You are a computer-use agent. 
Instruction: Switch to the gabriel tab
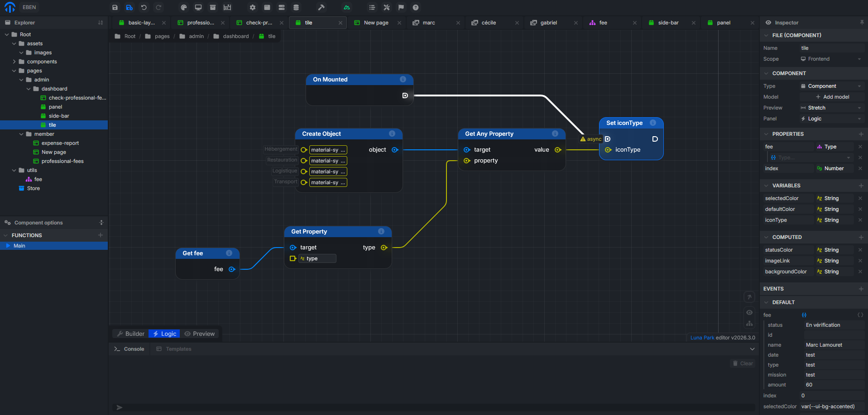(x=548, y=23)
